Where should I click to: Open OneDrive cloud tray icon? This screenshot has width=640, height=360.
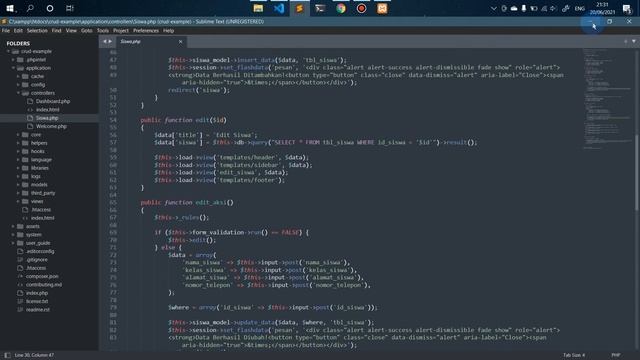point(514,8)
